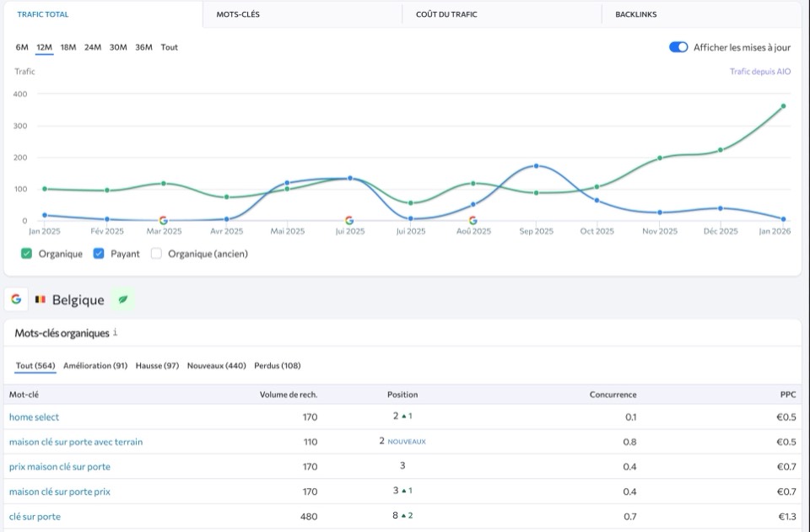Select the Google search engine icon

(16, 299)
